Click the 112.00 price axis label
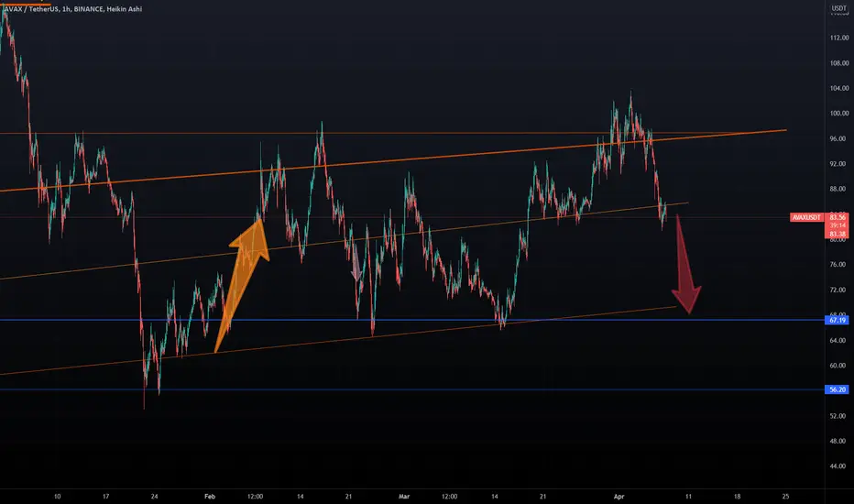Screen dimensions: 854x504 point(839,38)
